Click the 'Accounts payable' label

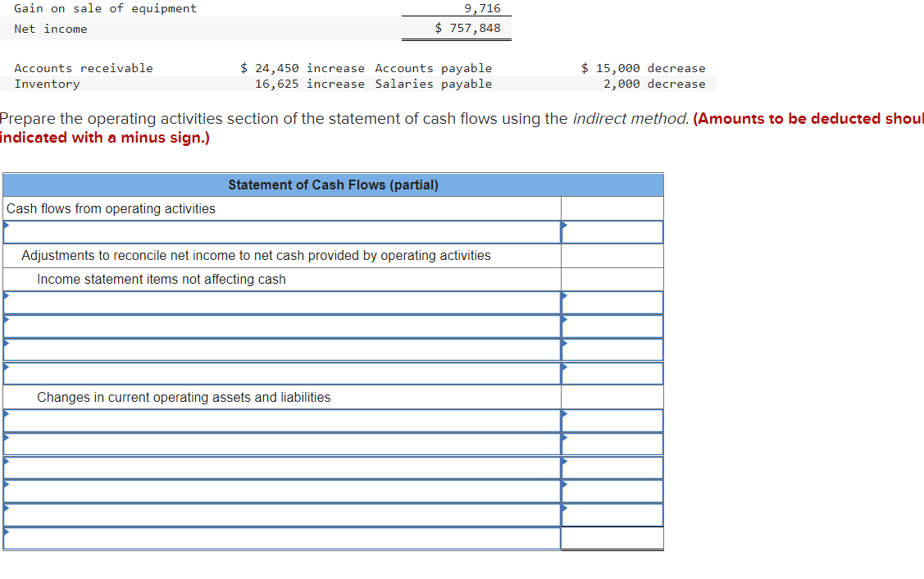(433, 68)
